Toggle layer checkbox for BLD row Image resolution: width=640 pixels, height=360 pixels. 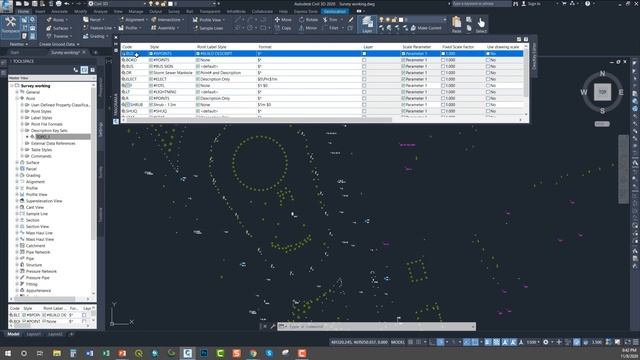coord(364,53)
